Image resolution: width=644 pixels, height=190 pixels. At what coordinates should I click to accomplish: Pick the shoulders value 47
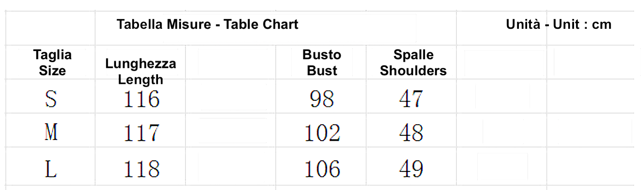(x=411, y=99)
